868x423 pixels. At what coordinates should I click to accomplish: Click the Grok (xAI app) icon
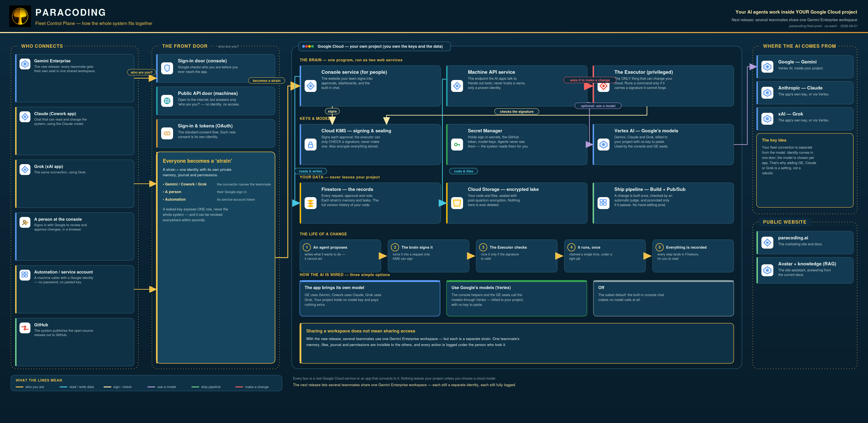25,169
